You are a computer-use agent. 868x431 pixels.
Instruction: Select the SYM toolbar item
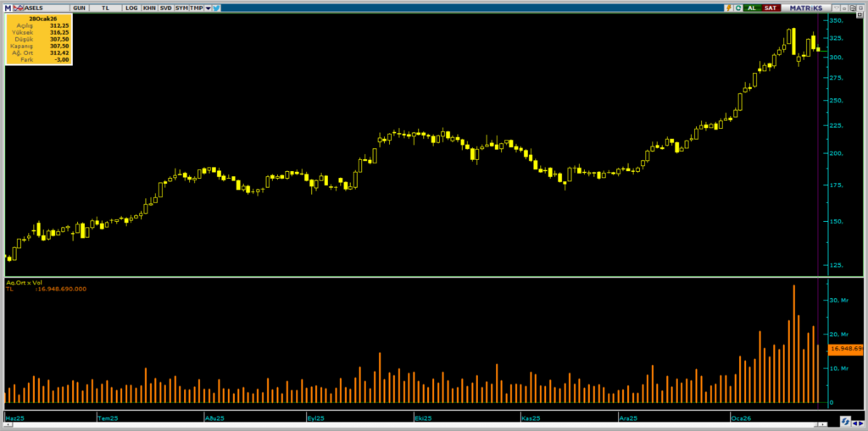click(181, 8)
